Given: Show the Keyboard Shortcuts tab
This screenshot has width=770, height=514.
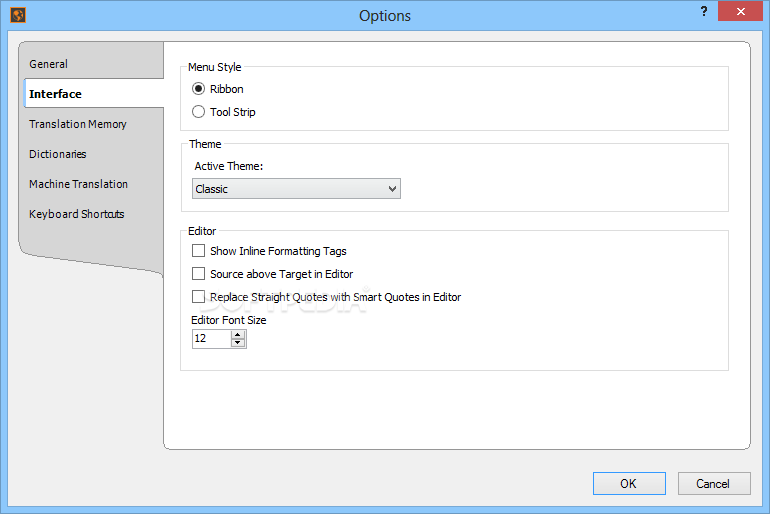Looking at the screenshot, I should [77, 214].
